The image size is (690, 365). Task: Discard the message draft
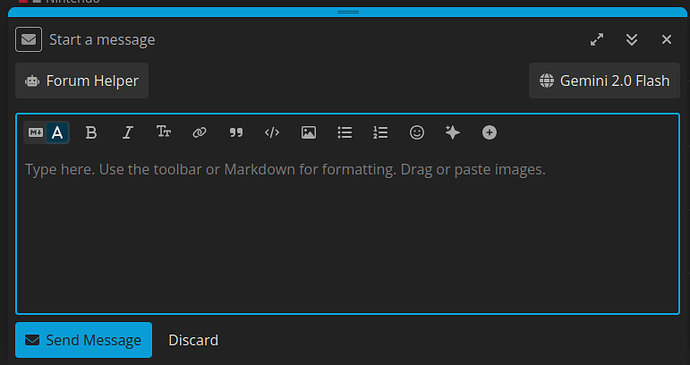coord(194,340)
